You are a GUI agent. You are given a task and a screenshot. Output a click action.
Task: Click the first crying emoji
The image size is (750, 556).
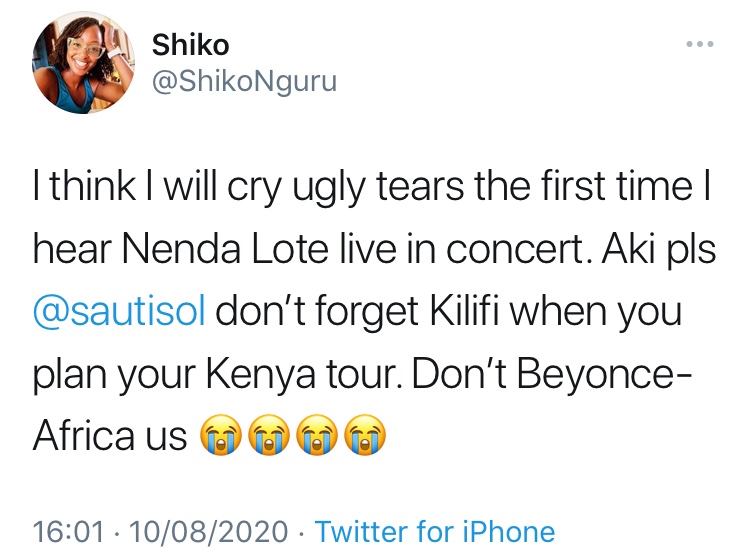click(x=219, y=435)
